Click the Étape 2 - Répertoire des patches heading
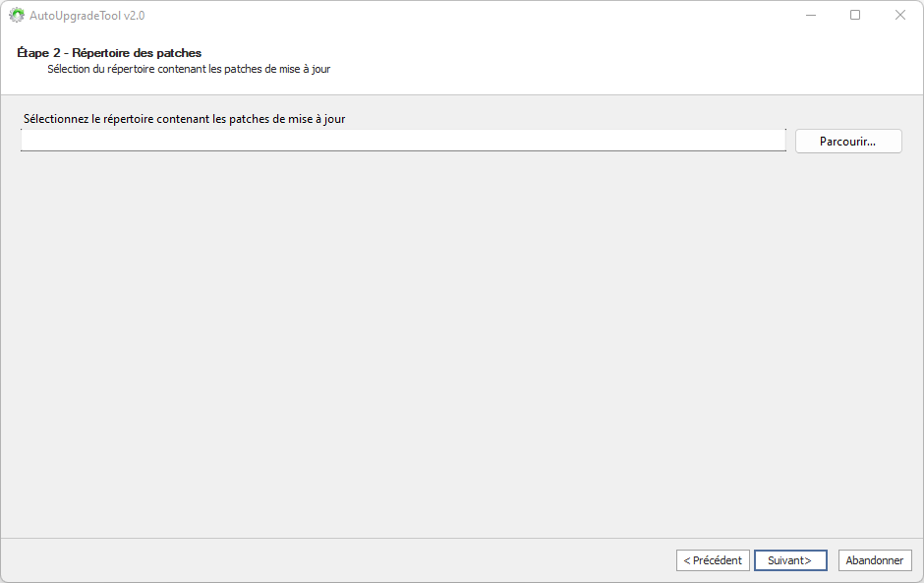The image size is (924, 583). tap(109, 53)
